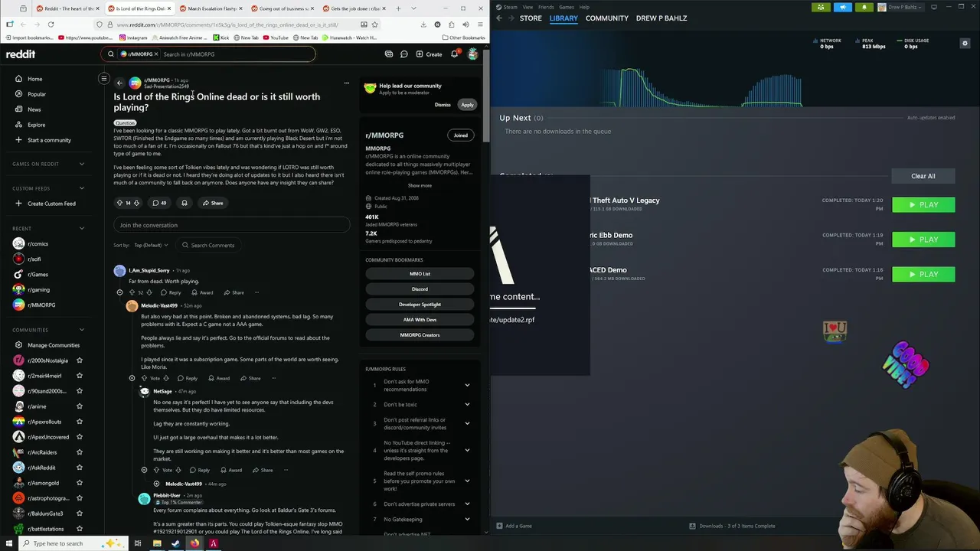980x551 pixels.
Task: Open Firefox hamburger menu
Action: [479, 24]
